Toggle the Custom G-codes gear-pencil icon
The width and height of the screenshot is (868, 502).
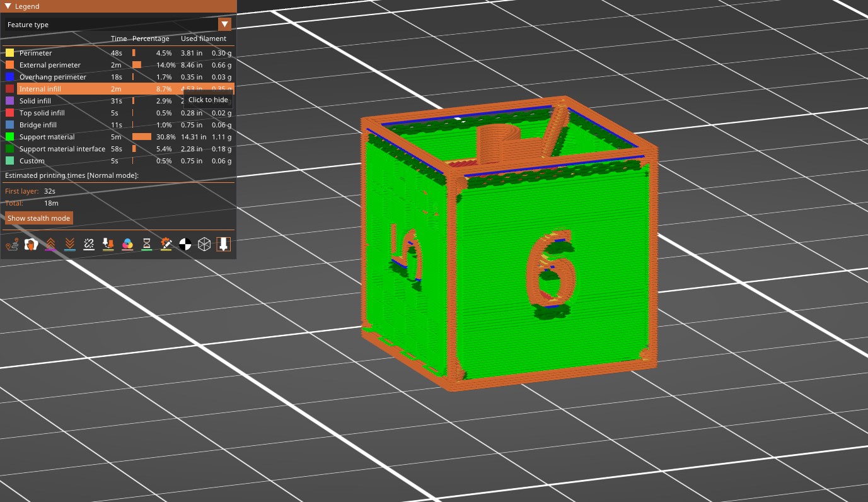tap(166, 244)
